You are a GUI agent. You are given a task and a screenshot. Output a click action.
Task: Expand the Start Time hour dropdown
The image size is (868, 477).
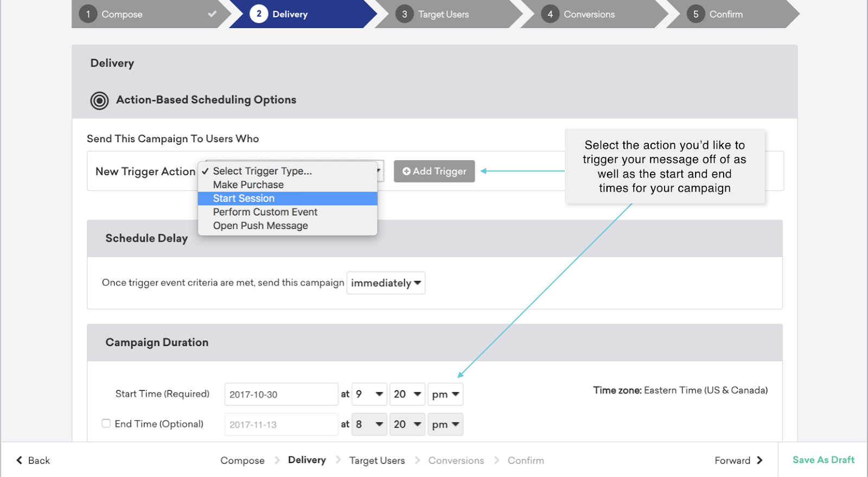coord(369,395)
